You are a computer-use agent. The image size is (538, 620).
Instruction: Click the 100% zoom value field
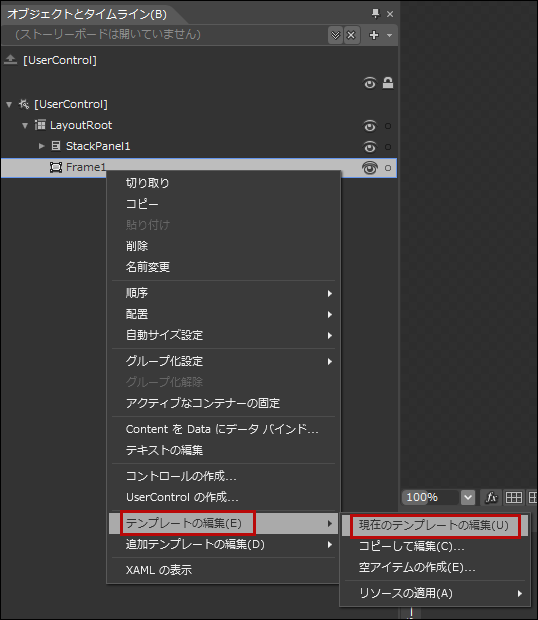point(431,497)
